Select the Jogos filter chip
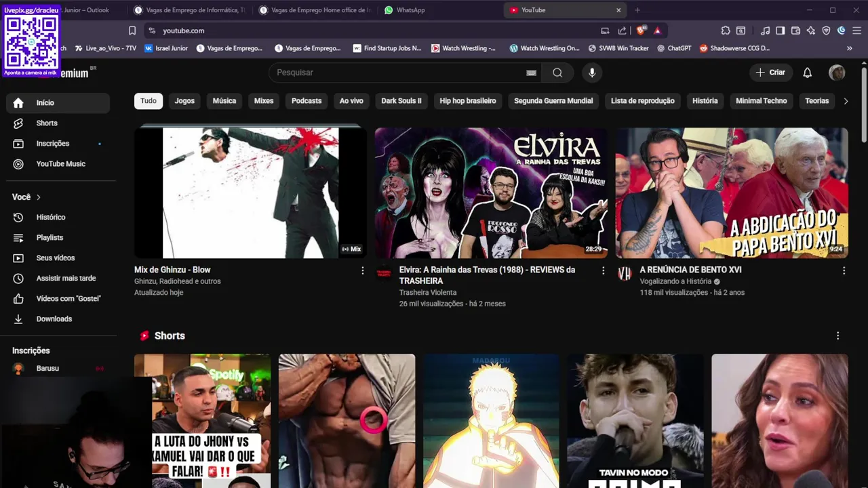Viewport: 868px width, 488px height. 184,101
